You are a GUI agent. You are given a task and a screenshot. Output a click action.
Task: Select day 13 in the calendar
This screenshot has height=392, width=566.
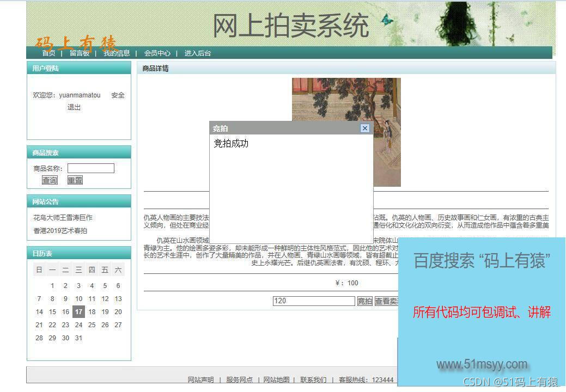[118, 299]
